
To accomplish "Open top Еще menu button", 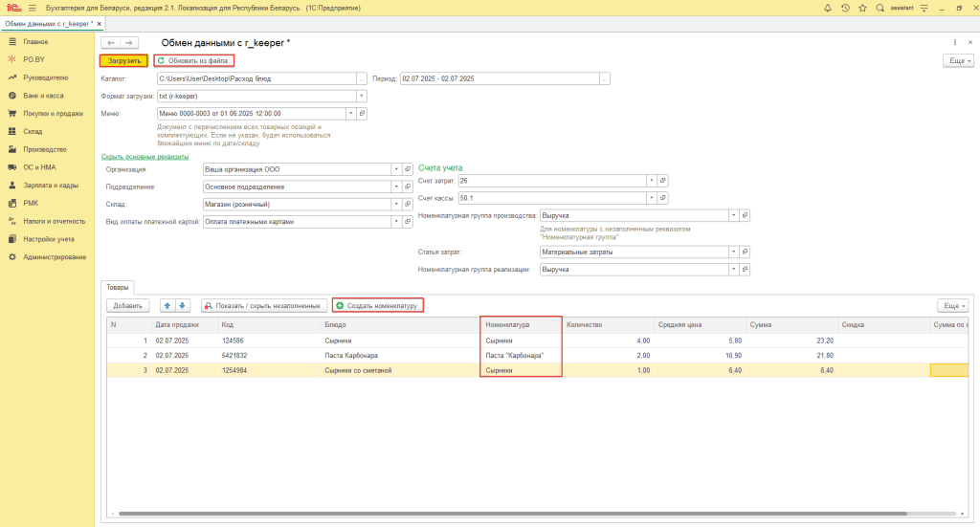I will coord(958,60).
